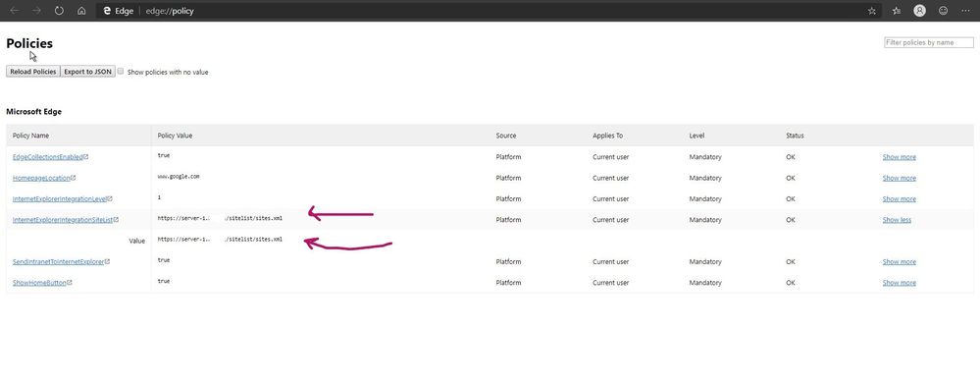Image resolution: width=980 pixels, height=385 pixels.
Task: Open the InternetExplorerIntegrationSiteList policy link
Action: [x=63, y=220]
